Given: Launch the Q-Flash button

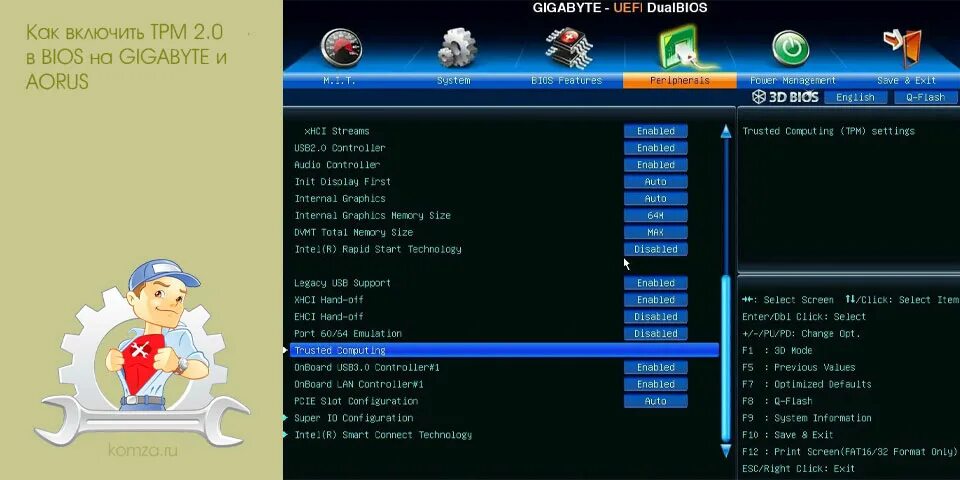Looking at the screenshot, I should pyautogui.click(x=926, y=97).
